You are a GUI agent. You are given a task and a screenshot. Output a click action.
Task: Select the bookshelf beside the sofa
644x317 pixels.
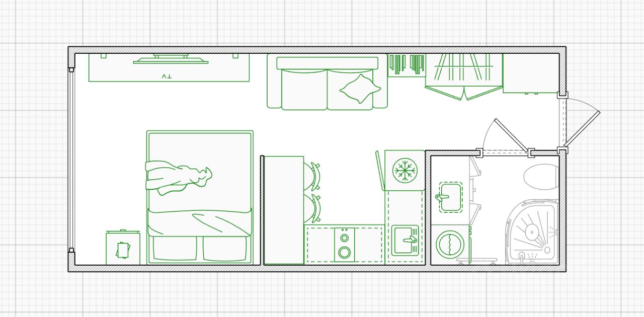[x=407, y=65]
